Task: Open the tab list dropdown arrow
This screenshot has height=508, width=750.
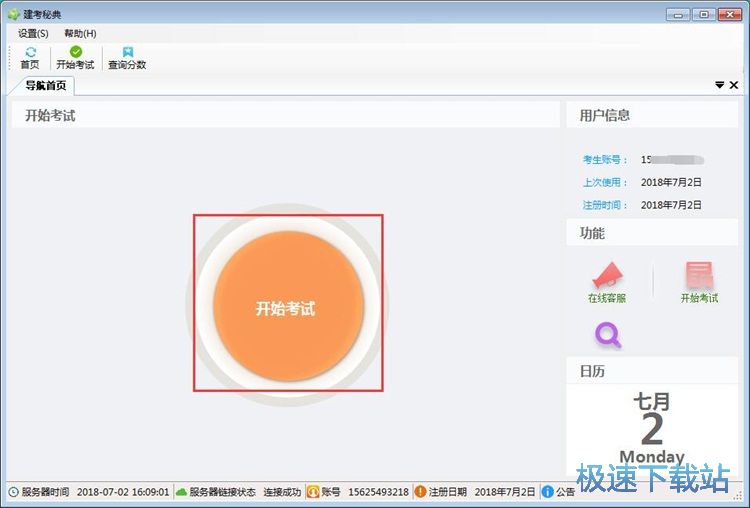Action: (x=719, y=85)
